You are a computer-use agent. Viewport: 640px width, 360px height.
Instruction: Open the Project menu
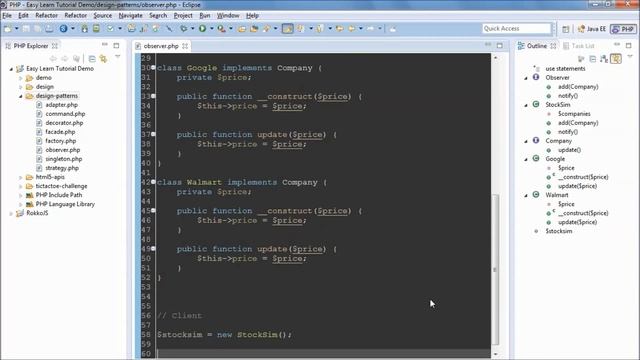click(x=183, y=16)
